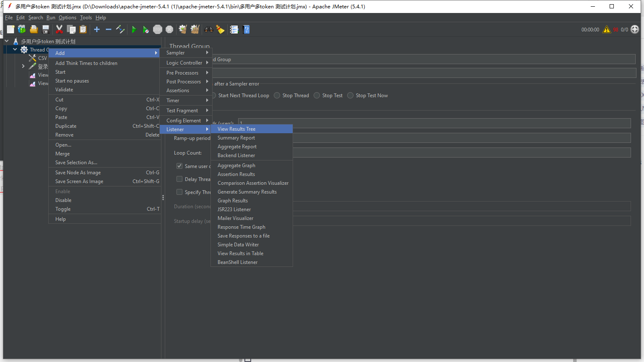
Task: Click the Collapse All minus icon
Action: pos(108,29)
